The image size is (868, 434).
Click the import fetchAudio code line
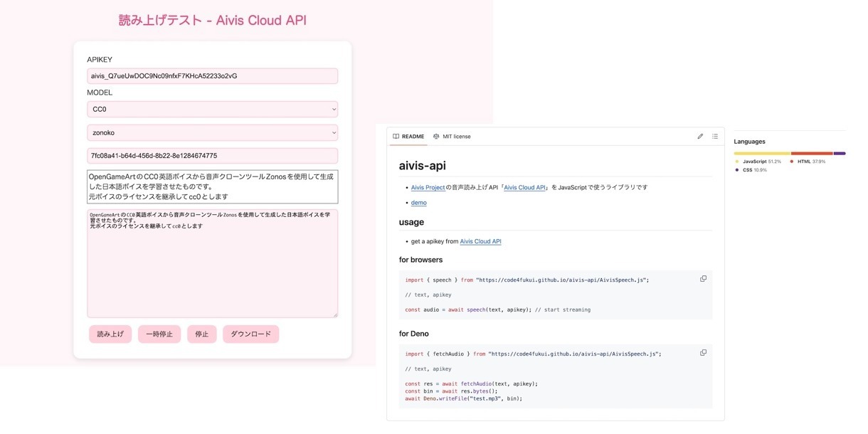pos(533,354)
